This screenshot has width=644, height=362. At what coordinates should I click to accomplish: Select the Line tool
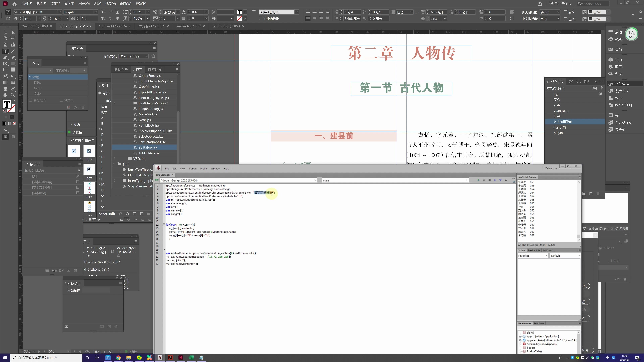[x=13, y=51]
